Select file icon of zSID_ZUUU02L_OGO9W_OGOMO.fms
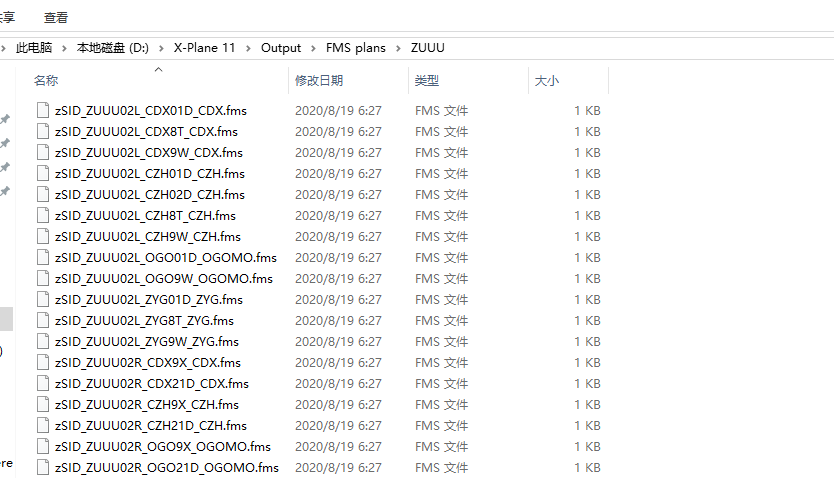The height and width of the screenshot is (478, 834). [43, 278]
